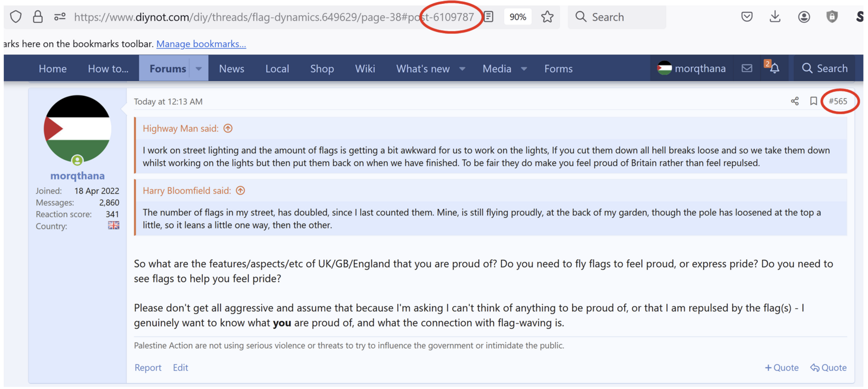This screenshot has width=868, height=389.
Task: Click the share icon on the post
Action: click(794, 101)
